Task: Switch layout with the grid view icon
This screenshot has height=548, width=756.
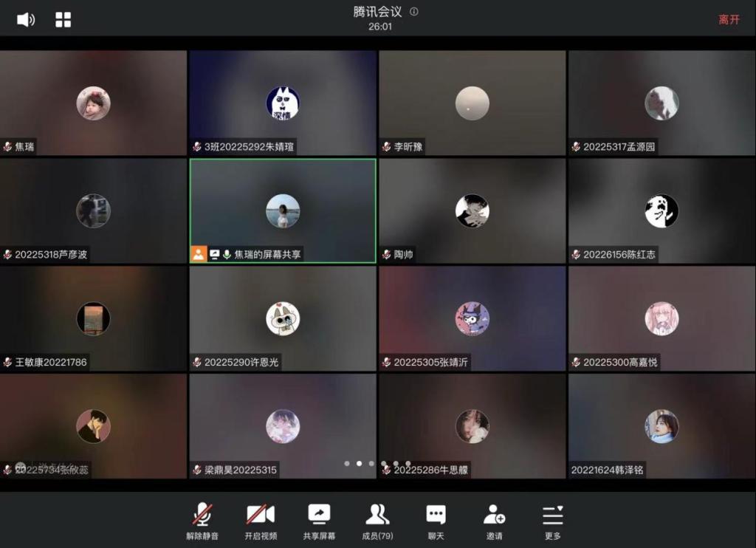Action: click(63, 20)
